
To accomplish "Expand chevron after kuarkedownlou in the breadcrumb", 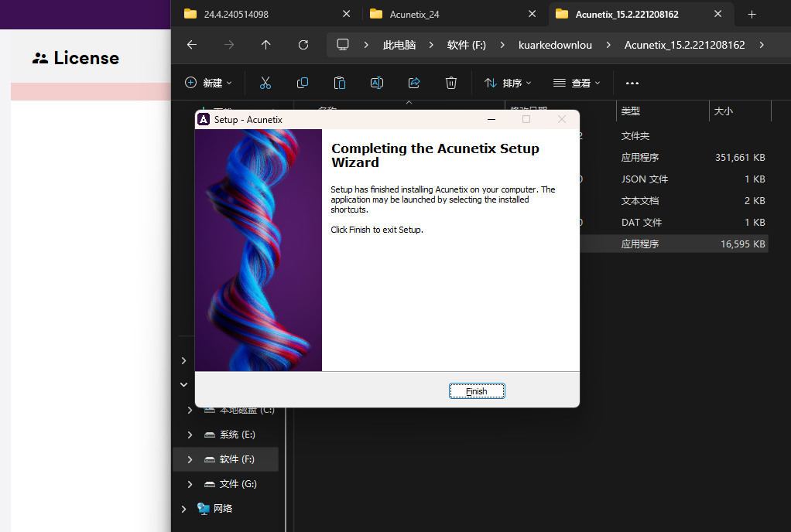I will (x=608, y=45).
